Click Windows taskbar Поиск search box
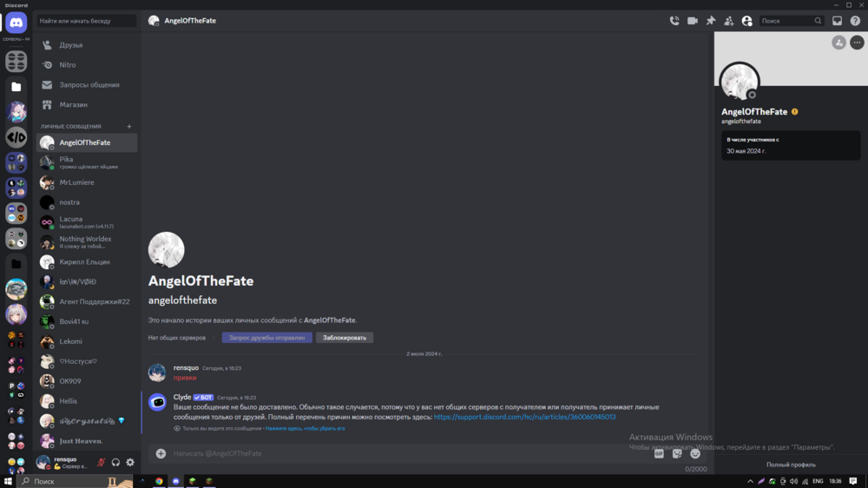The width and height of the screenshot is (868, 488). (x=75, y=481)
